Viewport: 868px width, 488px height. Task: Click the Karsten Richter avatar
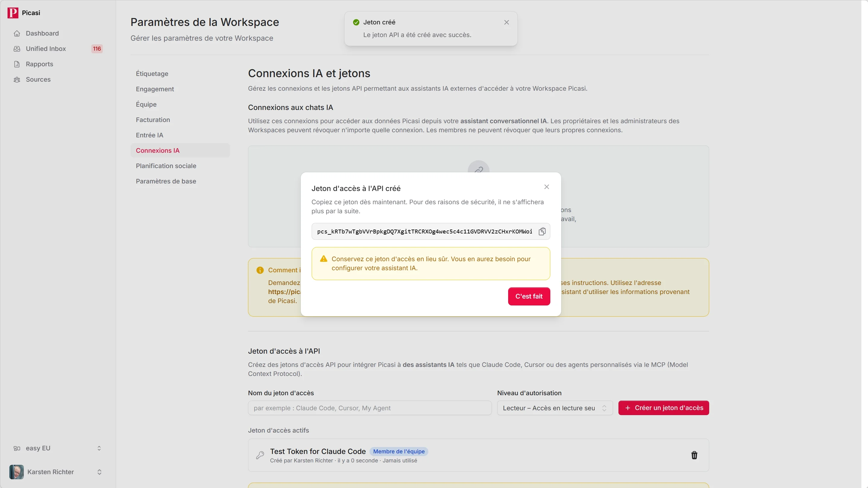point(17,472)
